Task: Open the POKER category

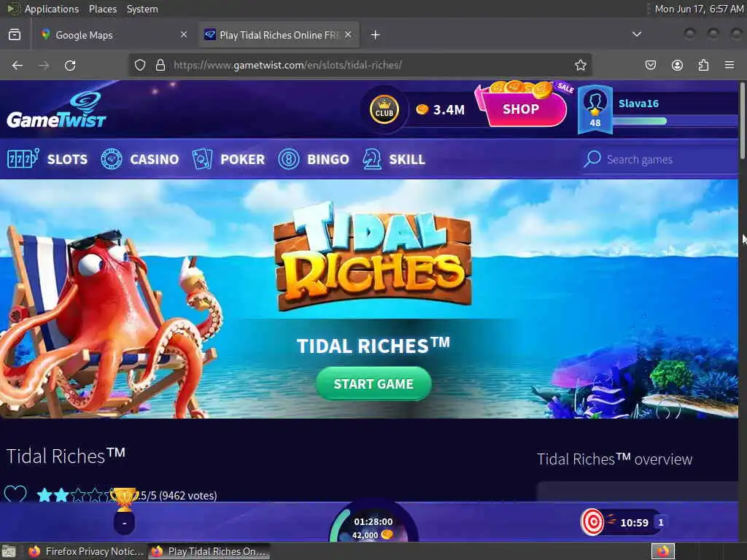Action: click(x=228, y=159)
